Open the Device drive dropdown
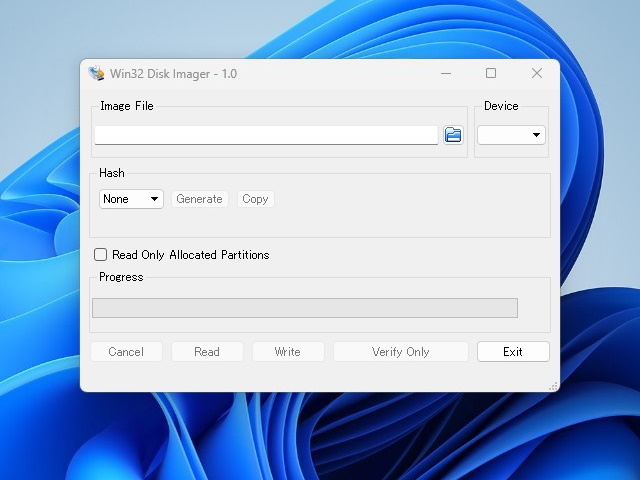The height and width of the screenshot is (480, 640). (x=511, y=135)
